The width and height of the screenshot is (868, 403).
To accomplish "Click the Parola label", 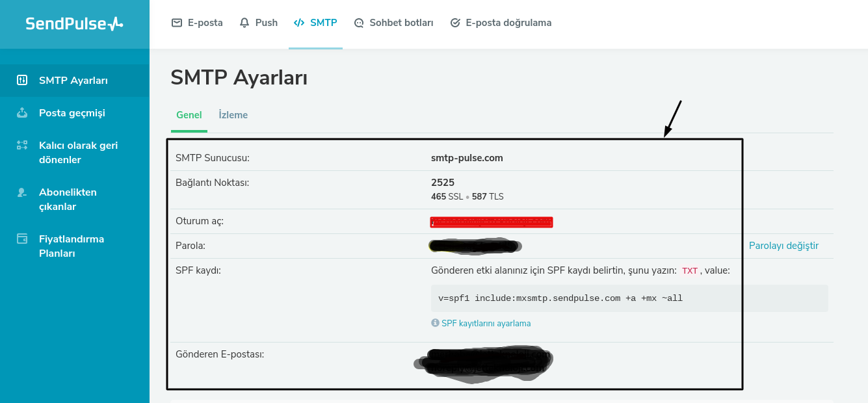I will pyautogui.click(x=191, y=246).
